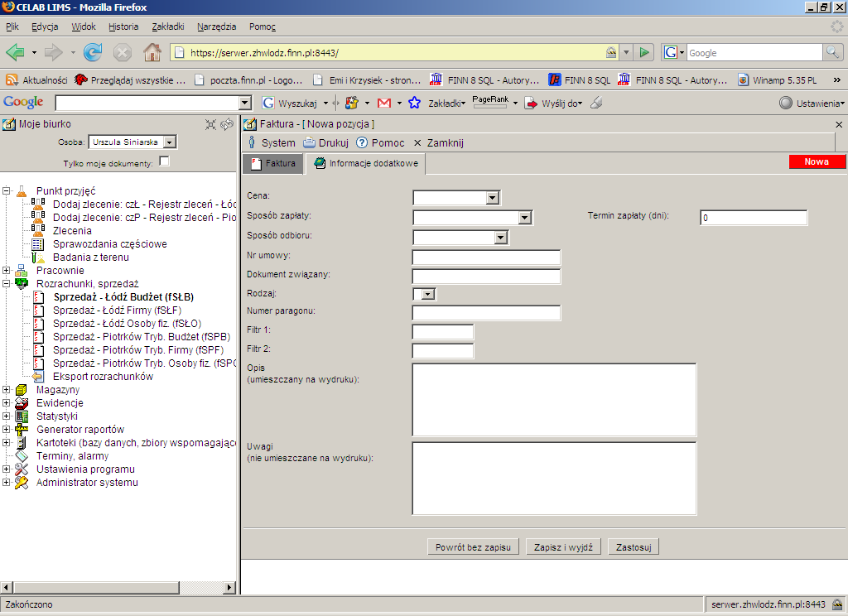
Task: Click Zamknij to close the invoice
Action: [439, 142]
